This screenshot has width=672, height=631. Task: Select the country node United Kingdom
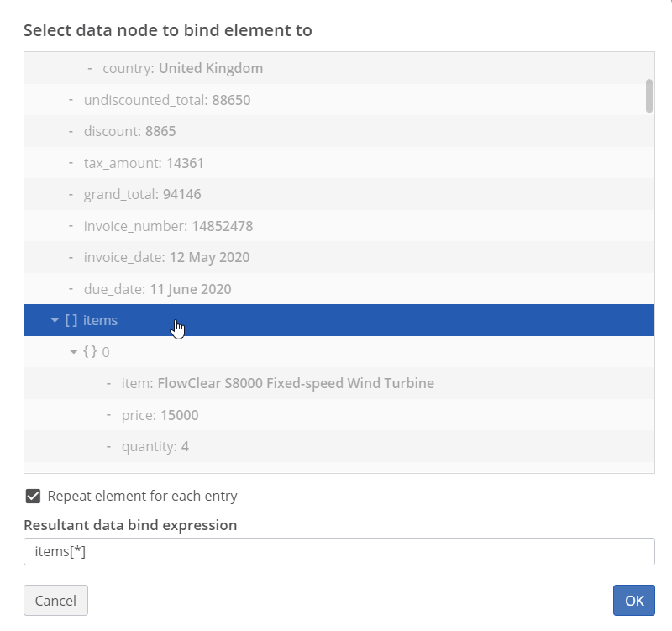tap(182, 68)
